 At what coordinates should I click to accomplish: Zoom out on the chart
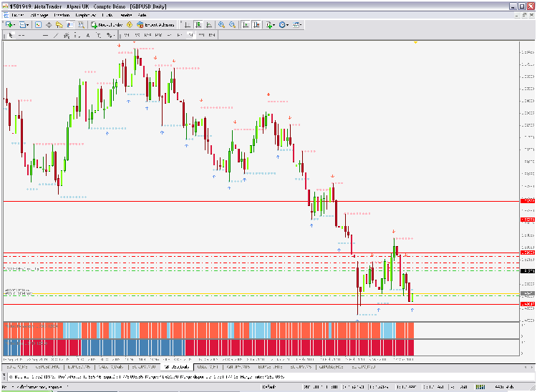point(232,24)
